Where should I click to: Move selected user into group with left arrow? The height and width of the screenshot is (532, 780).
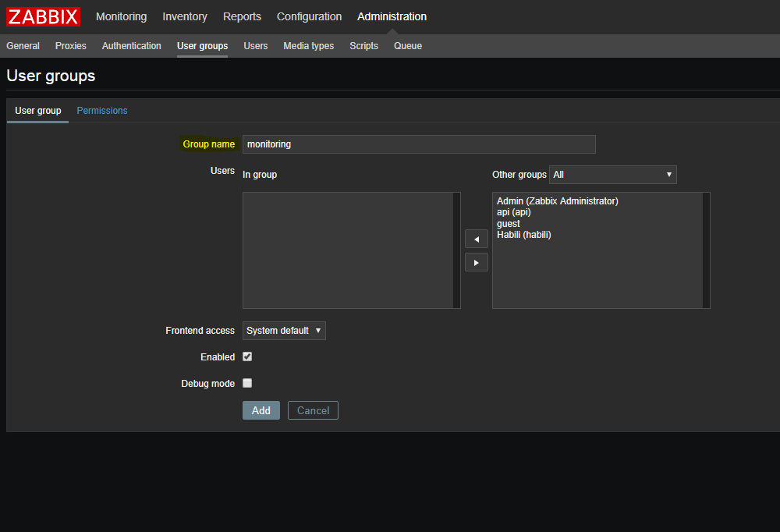[x=476, y=239]
